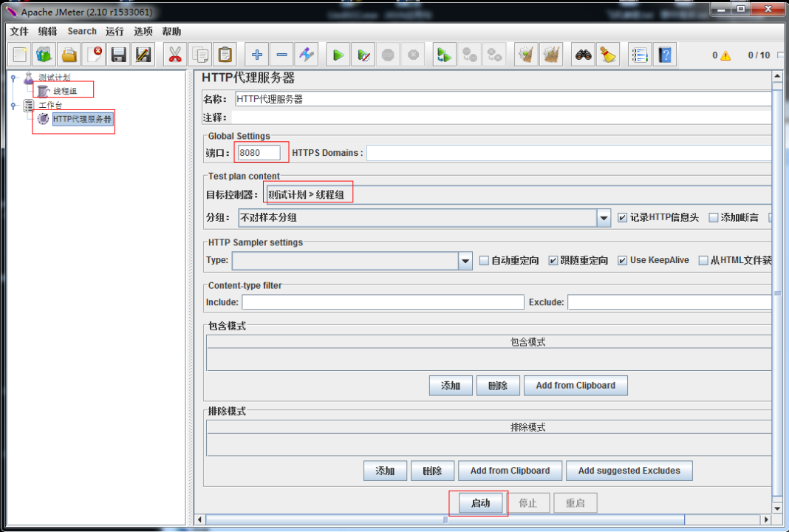The image size is (789, 532).
Task: Click the Save As icon
Action: [x=143, y=55]
